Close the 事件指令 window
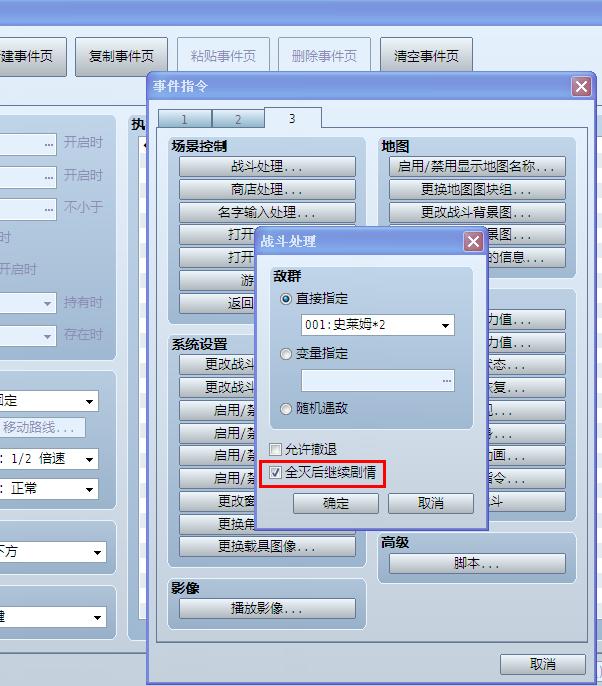The image size is (602, 686). click(x=581, y=86)
